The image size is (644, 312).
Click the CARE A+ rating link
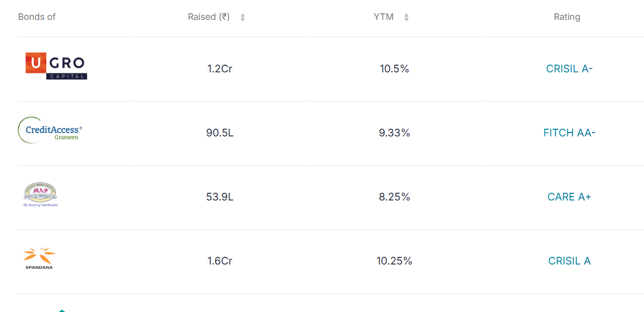click(x=570, y=197)
